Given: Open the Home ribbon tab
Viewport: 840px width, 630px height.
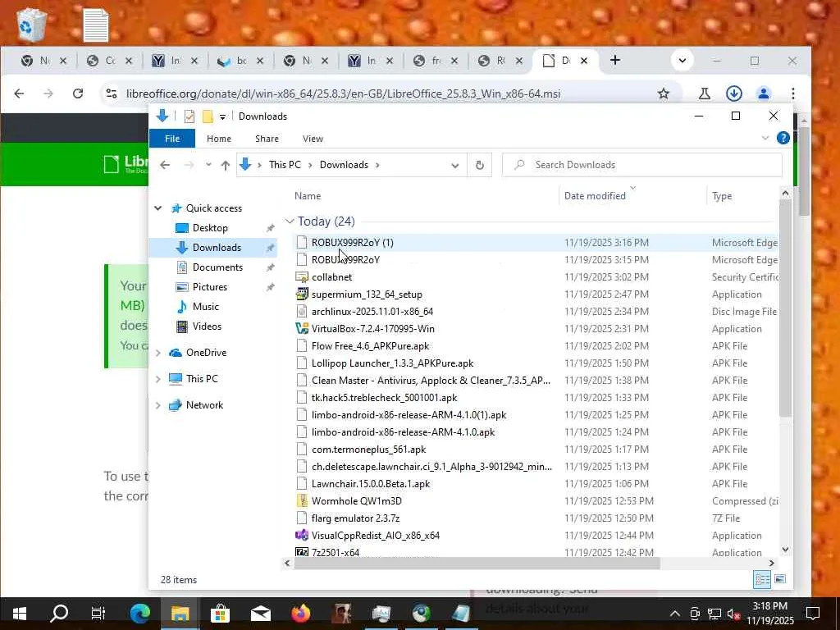Looking at the screenshot, I should (219, 138).
